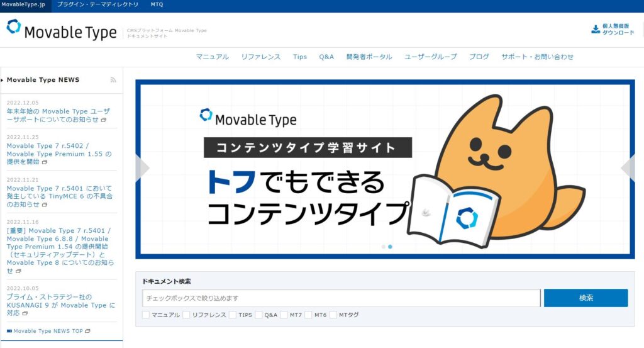Click the CMSプラットフォーム tagline text in header
The height and width of the screenshot is (348, 644).
click(167, 33)
